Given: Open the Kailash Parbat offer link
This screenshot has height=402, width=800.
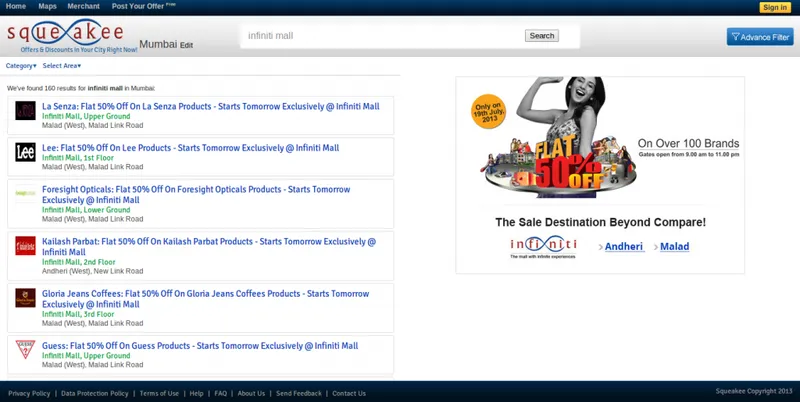Looking at the screenshot, I should pyautogui.click(x=209, y=246).
